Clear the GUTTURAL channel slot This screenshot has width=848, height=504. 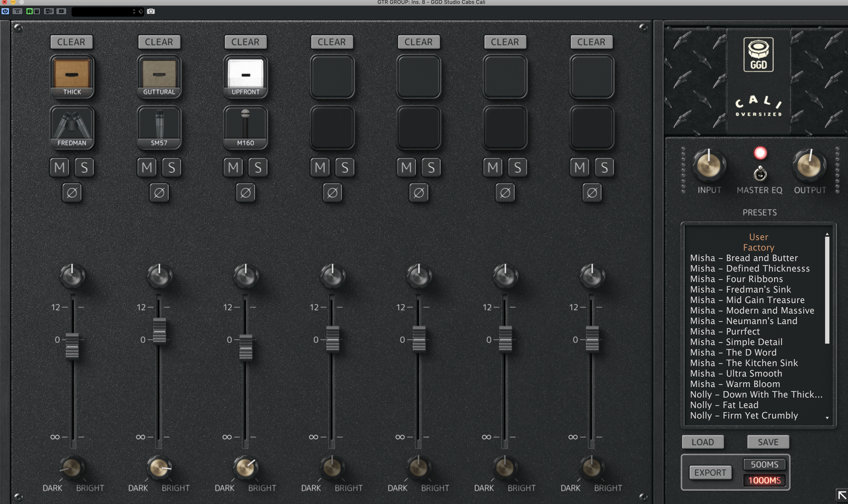click(x=159, y=42)
